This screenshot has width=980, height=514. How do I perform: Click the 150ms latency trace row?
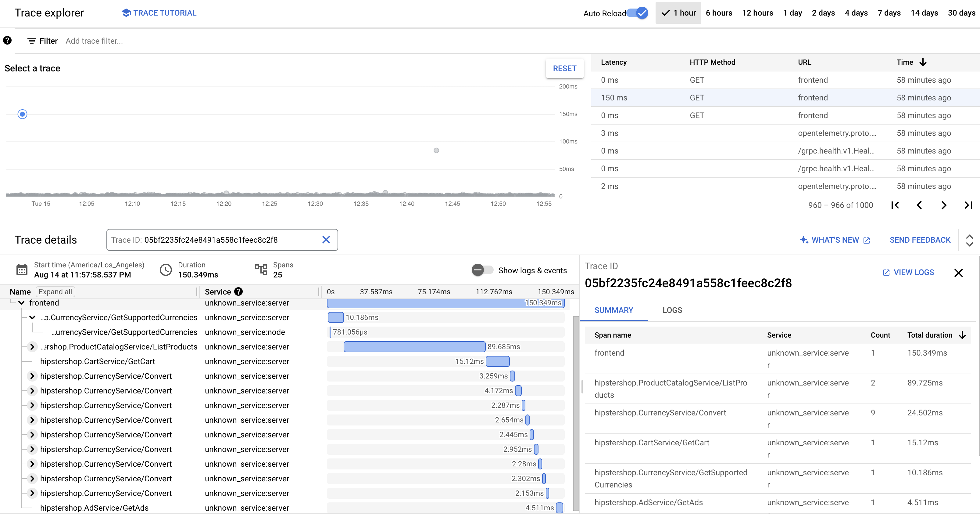coord(776,97)
